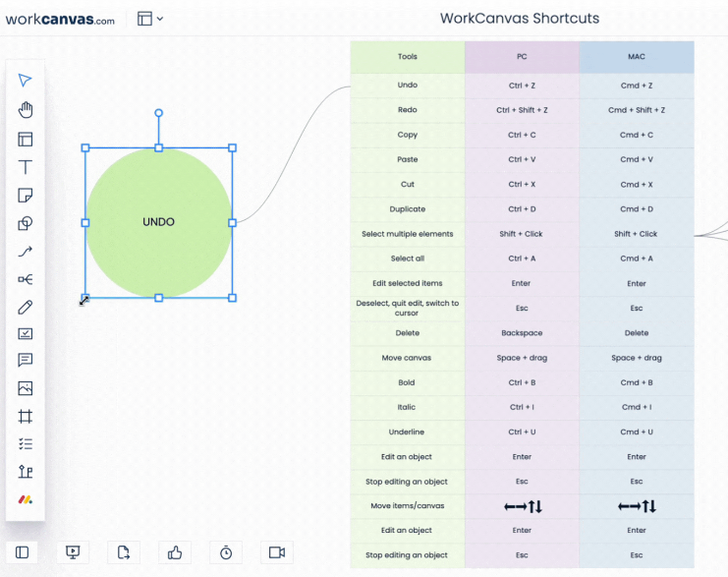The height and width of the screenshot is (577, 728).
Task: Select the MAC 'Space + drag' cell
Action: 637,358
